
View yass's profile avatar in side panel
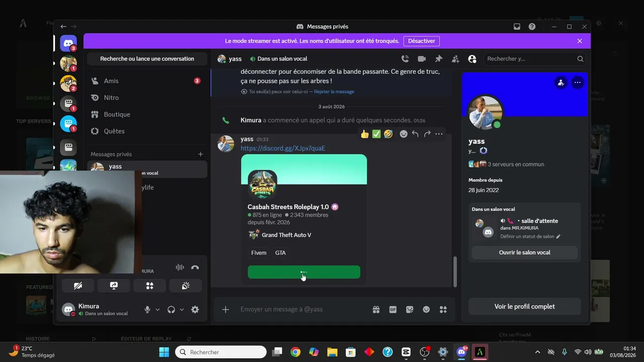click(x=486, y=112)
